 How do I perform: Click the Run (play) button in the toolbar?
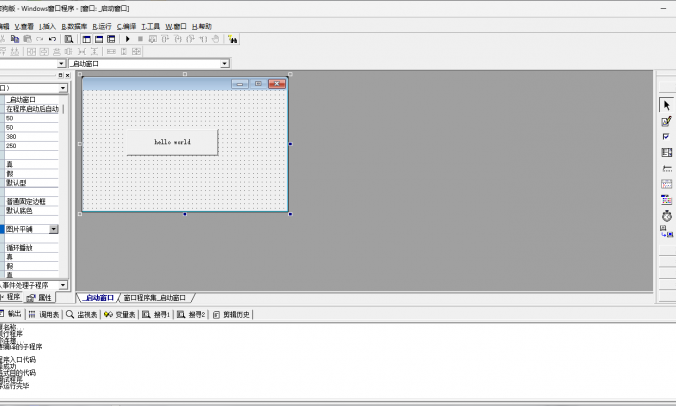pyautogui.click(x=128, y=39)
